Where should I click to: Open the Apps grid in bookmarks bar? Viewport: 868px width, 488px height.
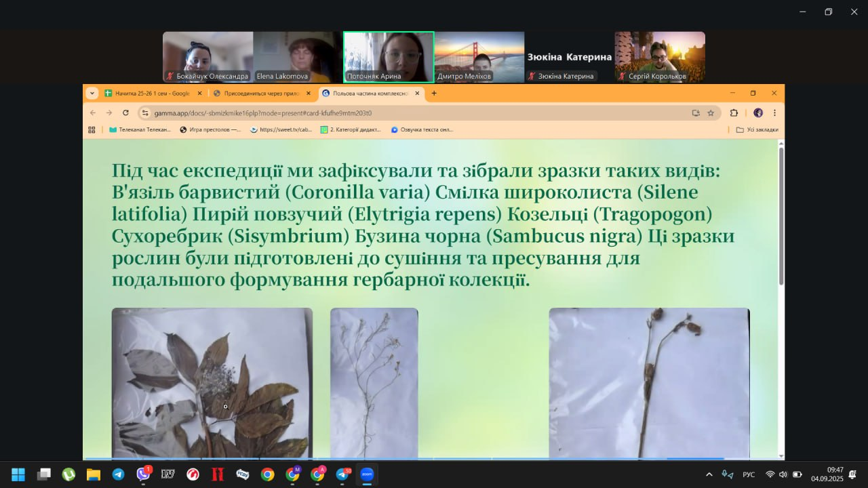click(x=92, y=129)
